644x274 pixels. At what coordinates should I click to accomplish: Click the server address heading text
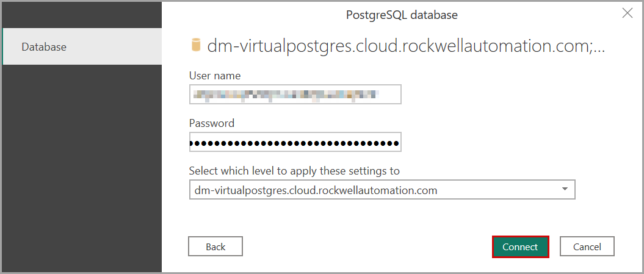point(397,46)
